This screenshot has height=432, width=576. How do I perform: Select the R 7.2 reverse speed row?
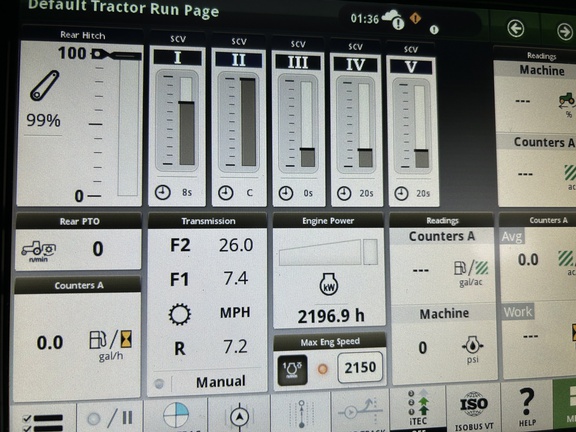pyautogui.click(x=210, y=347)
